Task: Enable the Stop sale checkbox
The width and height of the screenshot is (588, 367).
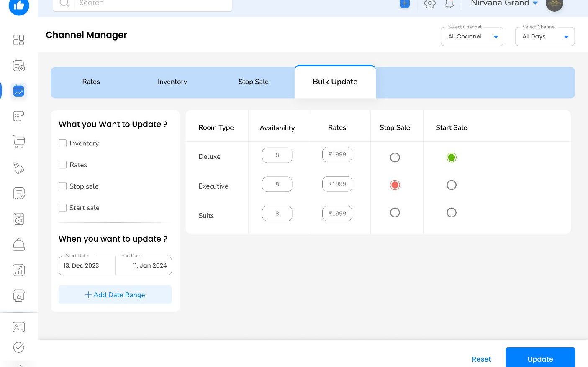Action: [x=63, y=186]
